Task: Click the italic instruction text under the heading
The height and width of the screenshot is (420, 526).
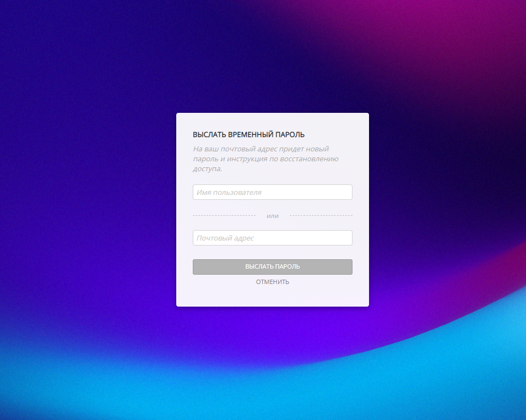Action: click(265, 159)
